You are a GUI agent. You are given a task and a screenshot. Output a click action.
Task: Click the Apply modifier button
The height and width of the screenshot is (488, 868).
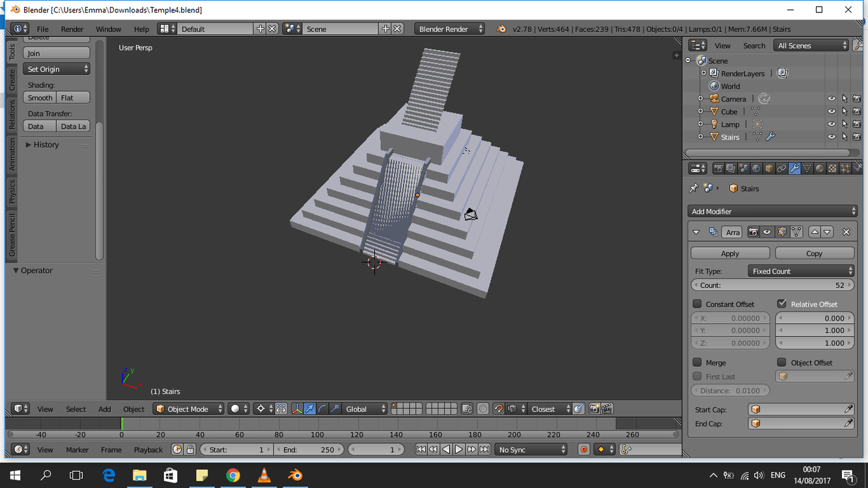click(x=730, y=253)
